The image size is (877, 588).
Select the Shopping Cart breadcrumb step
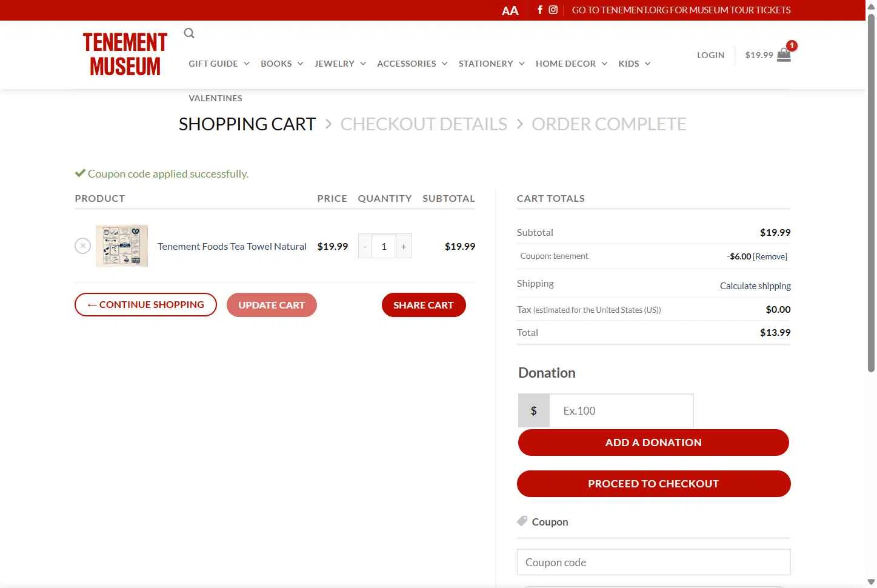pyautogui.click(x=247, y=124)
